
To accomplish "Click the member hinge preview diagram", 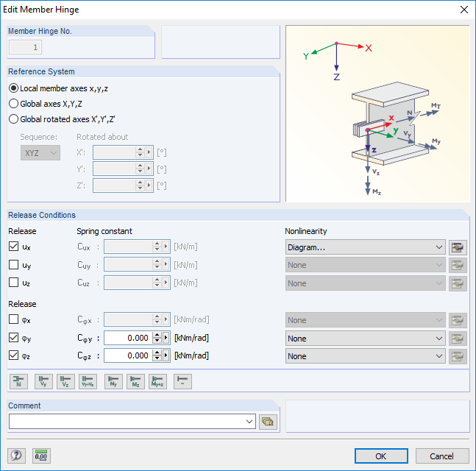I will [x=377, y=113].
